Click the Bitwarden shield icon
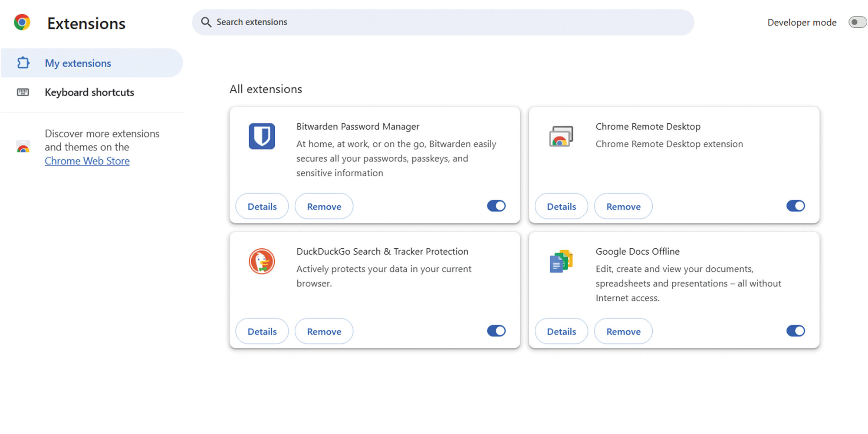 click(262, 136)
